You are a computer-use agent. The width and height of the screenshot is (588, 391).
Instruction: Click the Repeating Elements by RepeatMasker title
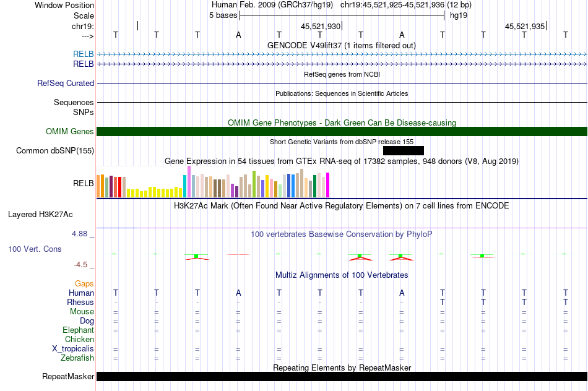[x=342, y=367]
